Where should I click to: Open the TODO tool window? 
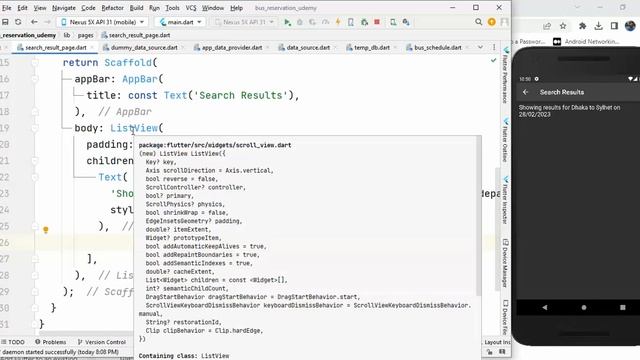pyautogui.click(x=13, y=342)
